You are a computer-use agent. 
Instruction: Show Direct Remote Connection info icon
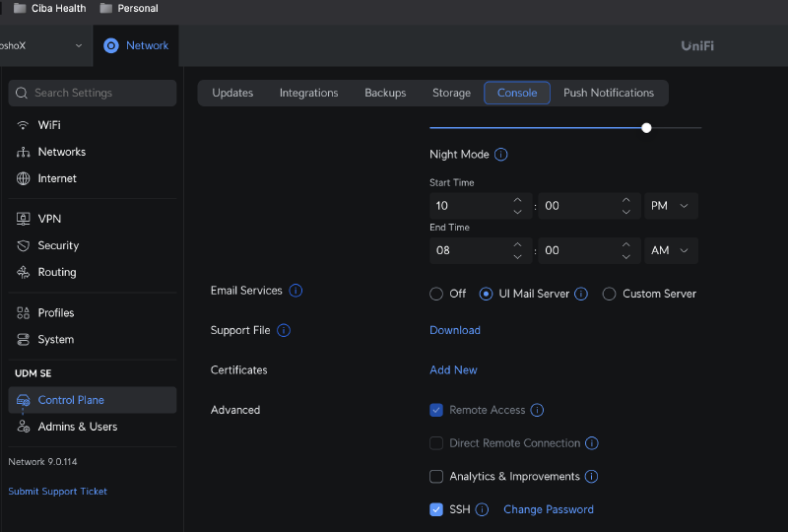(592, 443)
